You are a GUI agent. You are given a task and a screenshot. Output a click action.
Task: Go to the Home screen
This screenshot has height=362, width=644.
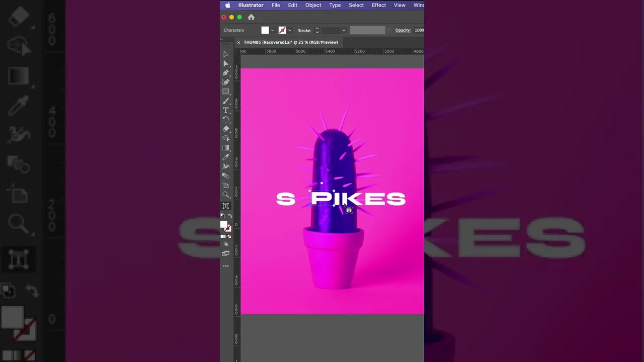pyautogui.click(x=251, y=17)
